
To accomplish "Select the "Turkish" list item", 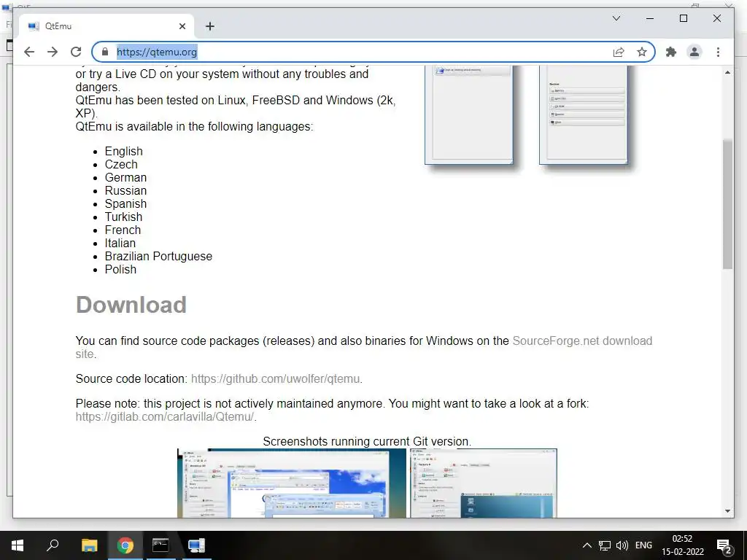I will click(123, 217).
